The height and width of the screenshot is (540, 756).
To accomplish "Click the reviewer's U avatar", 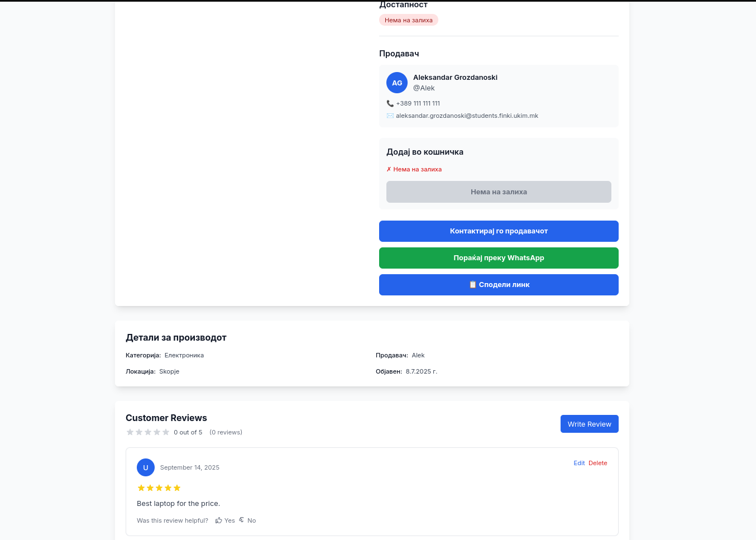I will pyautogui.click(x=146, y=467).
